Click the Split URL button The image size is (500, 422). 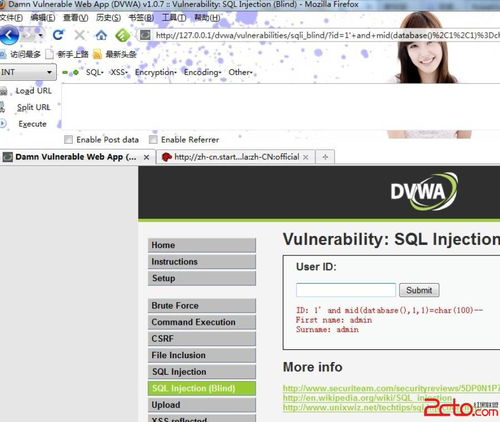[x=34, y=107]
